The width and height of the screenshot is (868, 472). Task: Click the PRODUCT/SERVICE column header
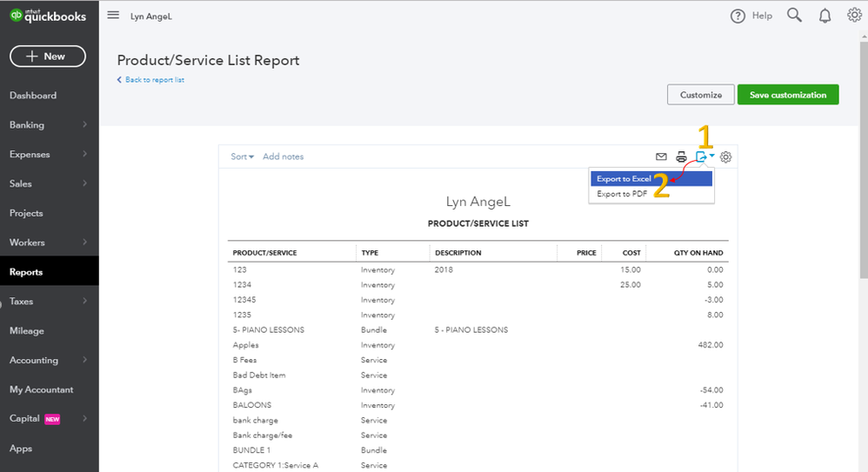coord(264,253)
